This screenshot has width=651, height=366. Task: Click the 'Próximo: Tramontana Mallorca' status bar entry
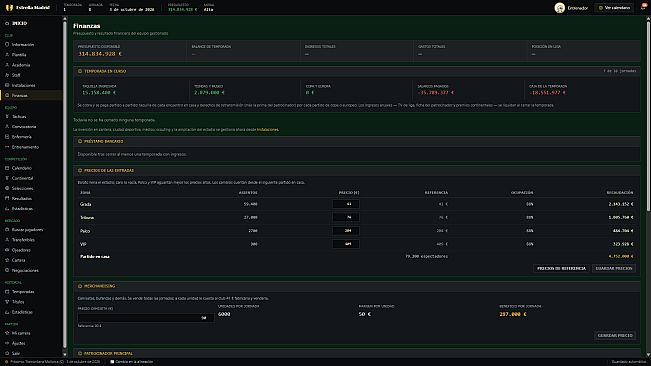tap(53, 362)
